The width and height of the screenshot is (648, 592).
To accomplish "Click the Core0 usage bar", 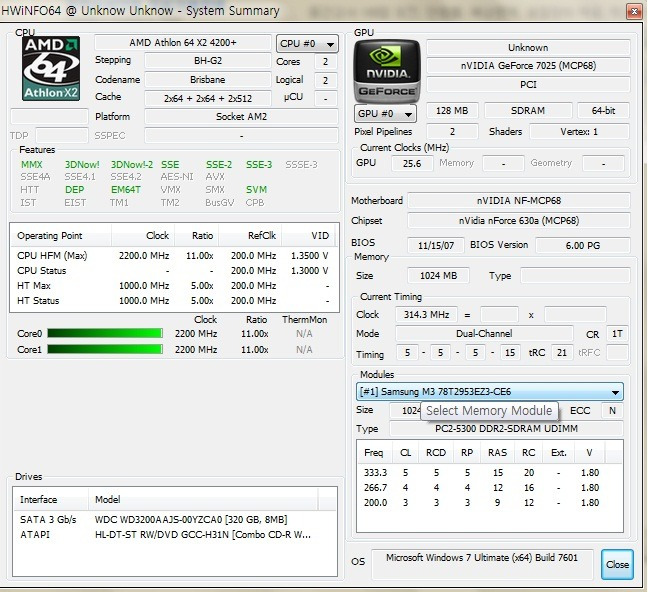I will (105, 333).
